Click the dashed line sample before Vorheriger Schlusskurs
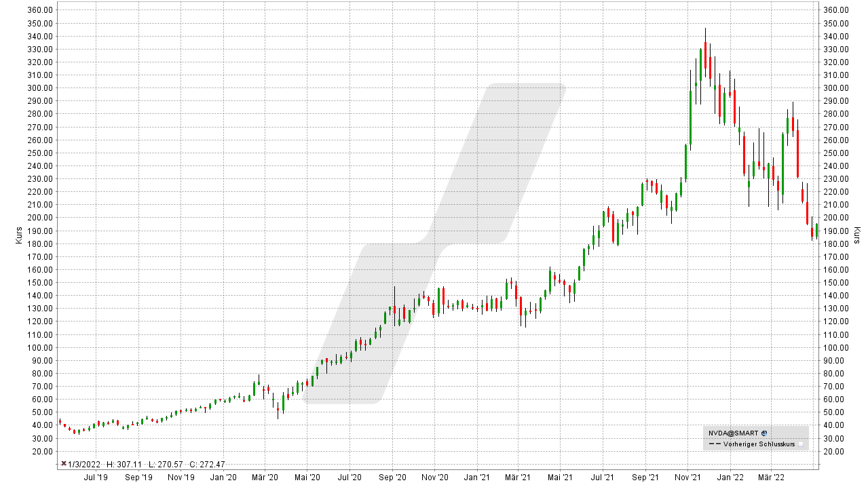The height and width of the screenshot is (487, 868). [x=714, y=444]
